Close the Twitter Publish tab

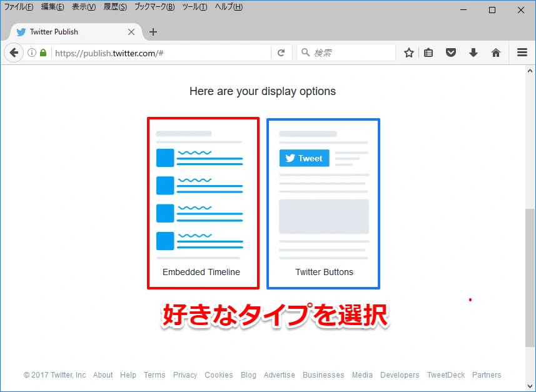click(x=131, y=32)
